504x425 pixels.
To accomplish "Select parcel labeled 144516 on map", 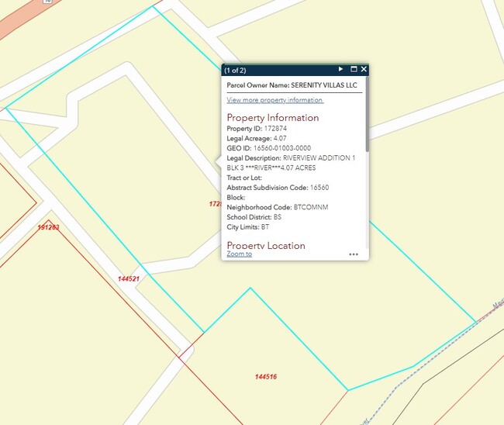I will point(266,377).
